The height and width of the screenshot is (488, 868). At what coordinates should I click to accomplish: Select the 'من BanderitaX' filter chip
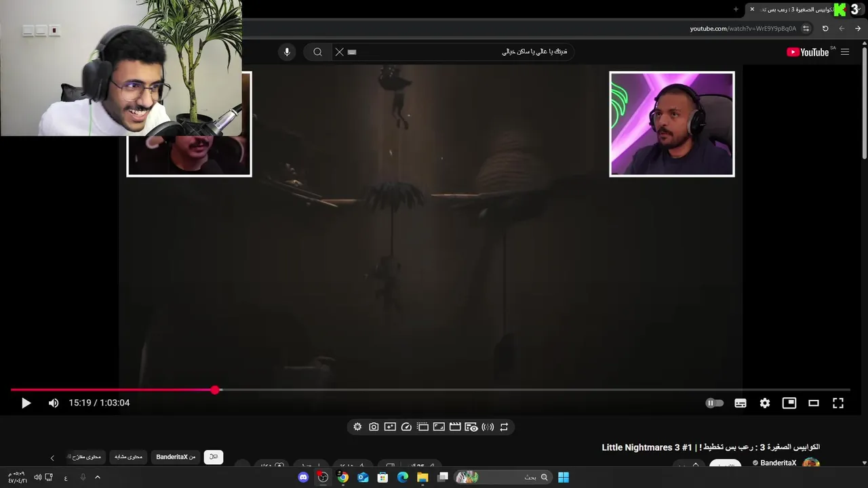[x=176, y=457]
